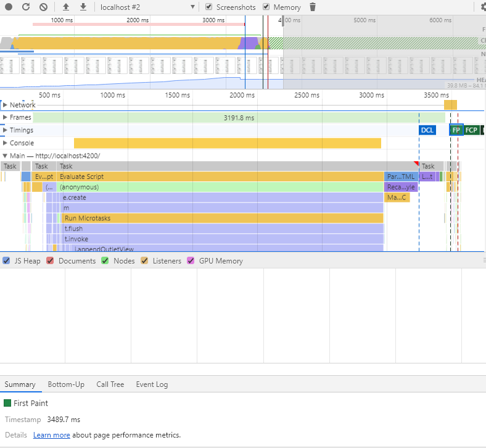
Task: Click the First Paint green color swatch
Action: point(7,403)
